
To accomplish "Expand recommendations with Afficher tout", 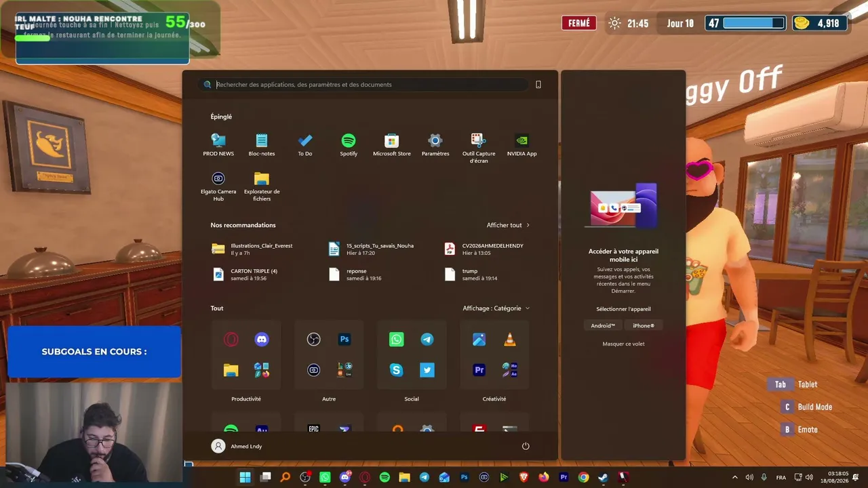I will click(508, 225).
